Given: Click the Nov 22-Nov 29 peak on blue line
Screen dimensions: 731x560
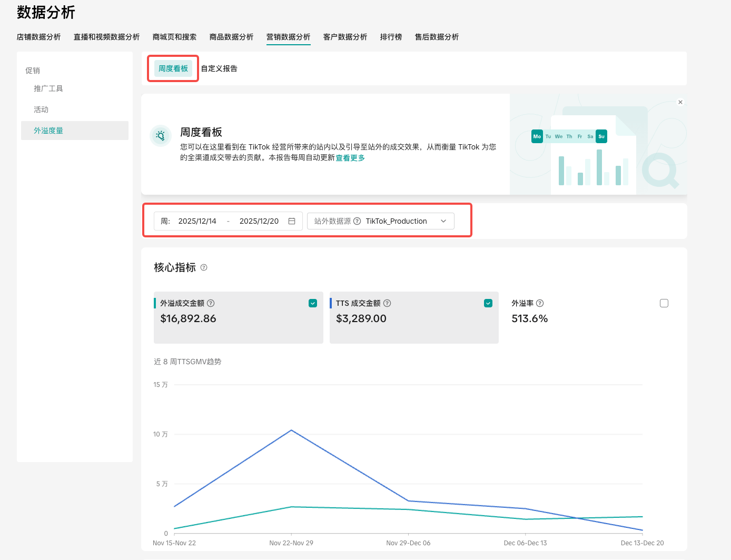Looking at the screenshot, I should (291, 430).
